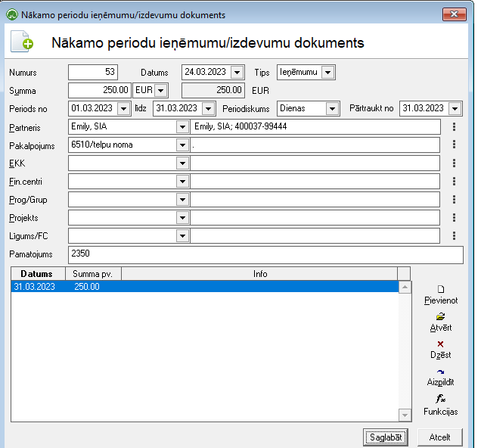Image resolution: width=481 pixels, height=448 pixels.
Task: Click the Summa pv. column header
Action: (93, 274)
